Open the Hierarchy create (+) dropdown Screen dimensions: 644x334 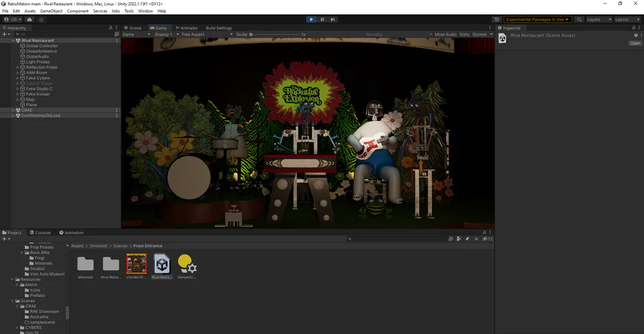click(x=6, y=34)
